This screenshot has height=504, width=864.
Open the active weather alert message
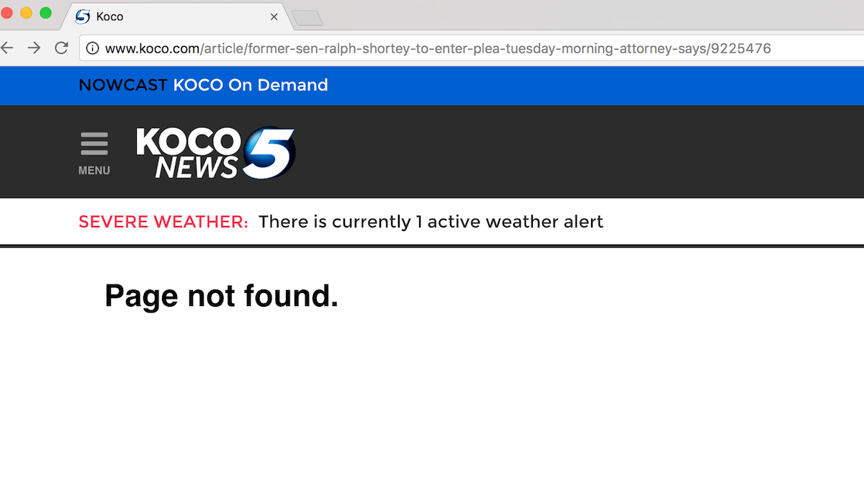coord(431,222)
